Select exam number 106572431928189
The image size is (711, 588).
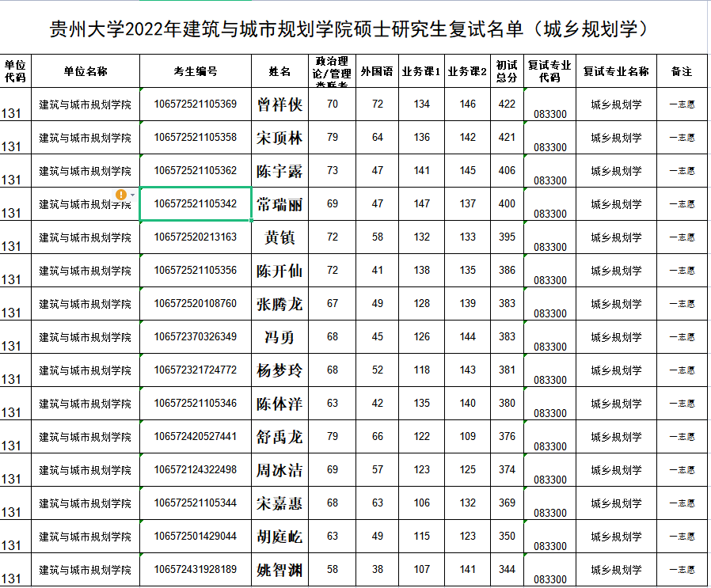[196, 570]
